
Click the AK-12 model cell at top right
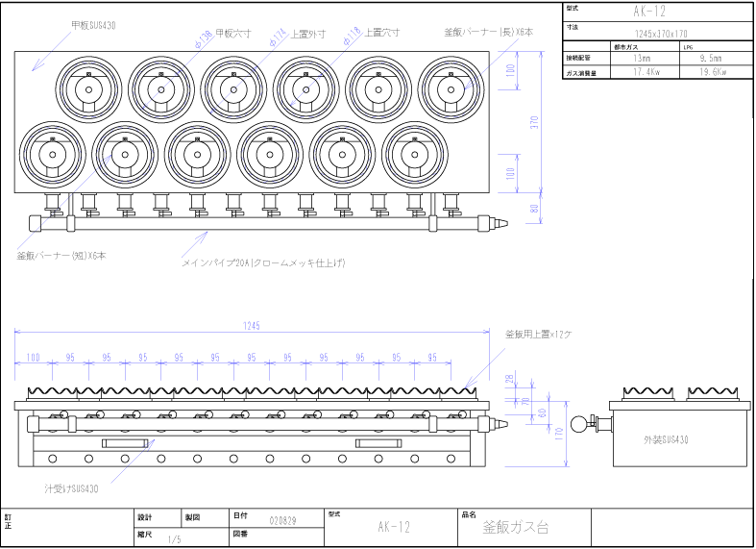point(656,12)
